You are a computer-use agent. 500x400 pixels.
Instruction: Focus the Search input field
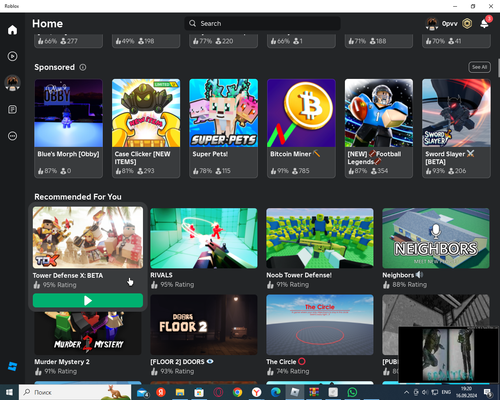(x=263, y=23)
